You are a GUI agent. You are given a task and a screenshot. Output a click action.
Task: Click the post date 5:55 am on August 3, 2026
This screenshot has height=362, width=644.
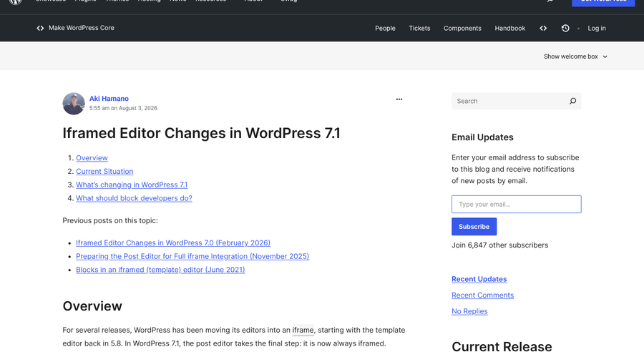(123, 108)
